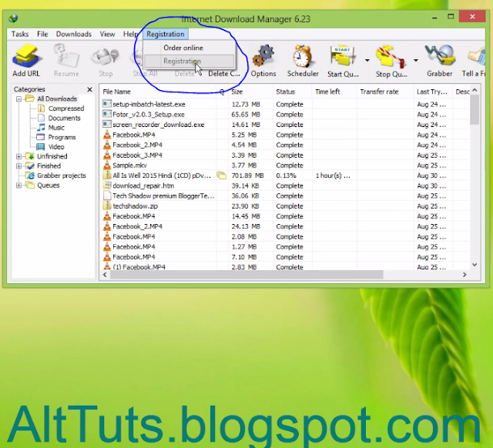
Task: Open the View menu
Action: pyautogui.click(x=107, y=34)
